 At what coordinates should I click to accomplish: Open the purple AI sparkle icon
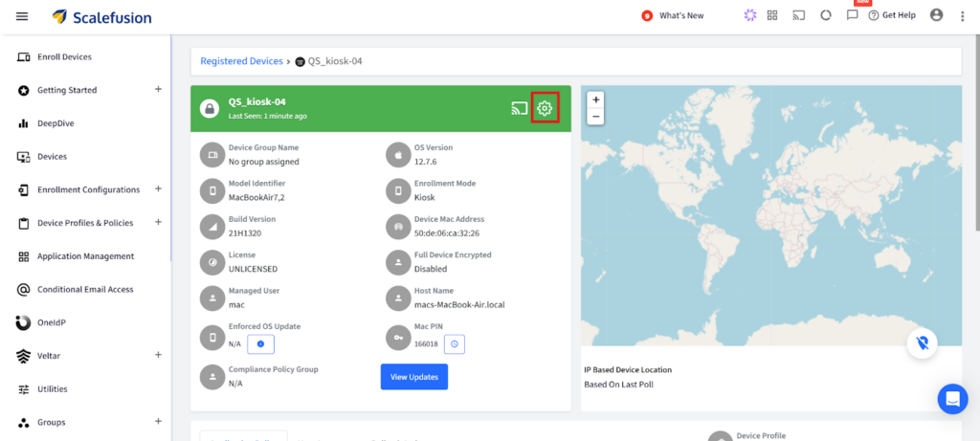pos(749,16)
